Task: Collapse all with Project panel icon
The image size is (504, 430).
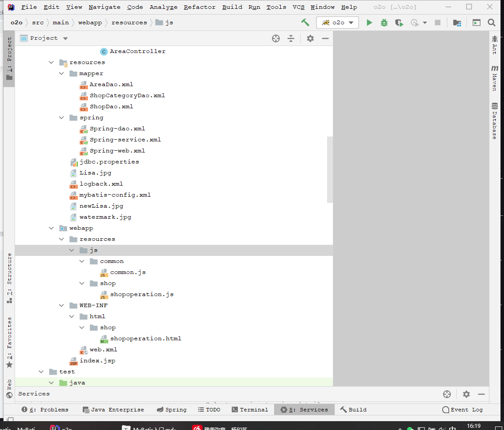Action: tap(291, 38)
